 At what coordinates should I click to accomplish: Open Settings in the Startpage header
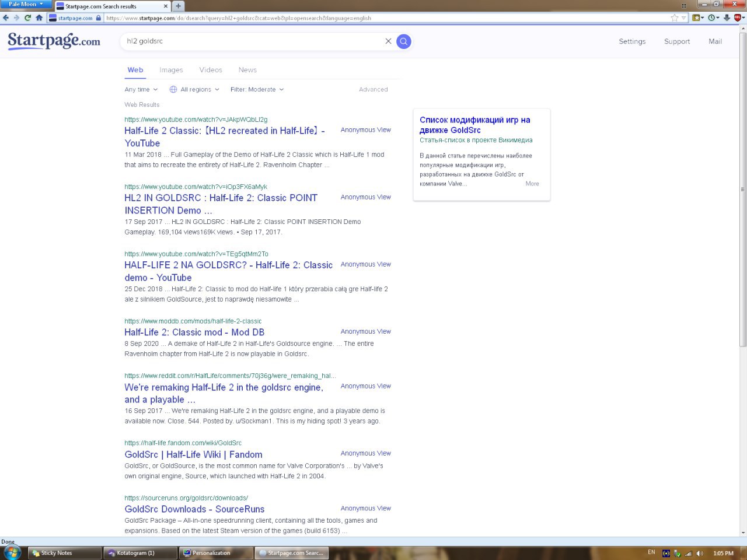pyautogui.click(x=632, y=41)
